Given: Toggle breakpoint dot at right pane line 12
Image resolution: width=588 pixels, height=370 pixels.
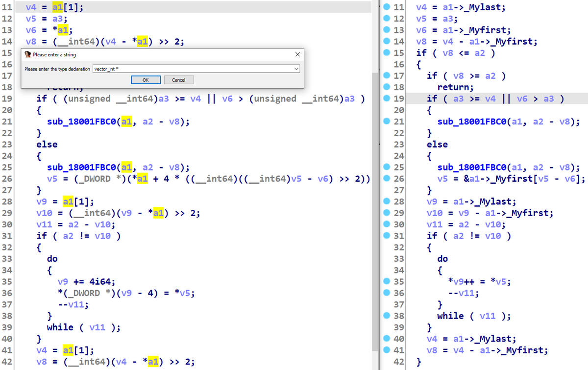Looking at the screenshot, I should pos(388,18).
